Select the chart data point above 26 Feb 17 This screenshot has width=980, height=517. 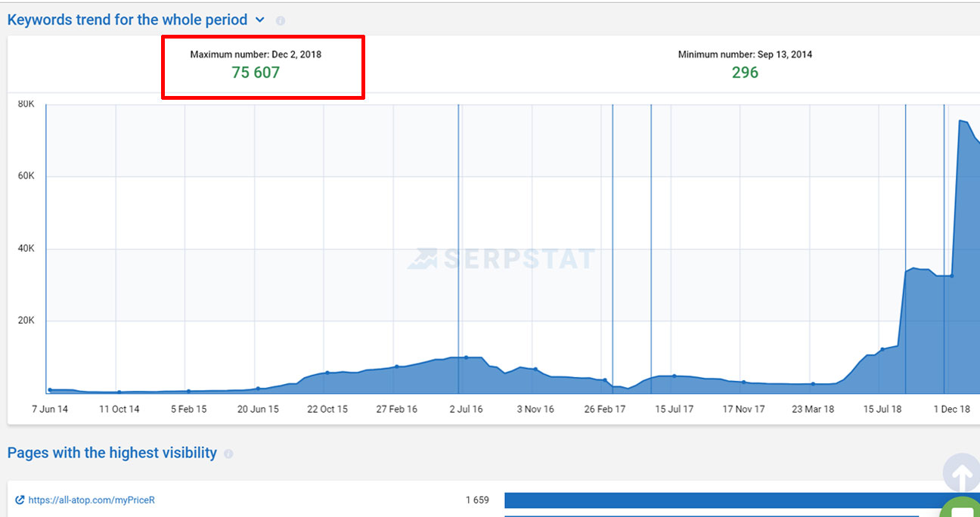(x=604, y=380)
